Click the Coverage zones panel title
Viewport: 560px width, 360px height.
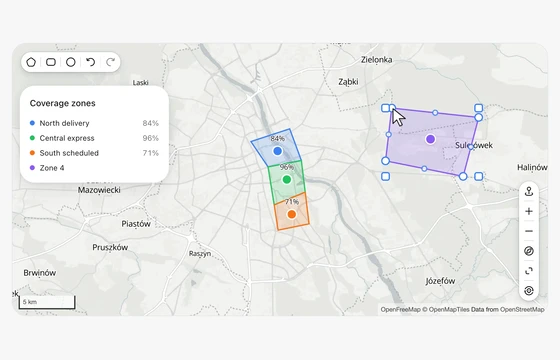[x=62, y=103]
